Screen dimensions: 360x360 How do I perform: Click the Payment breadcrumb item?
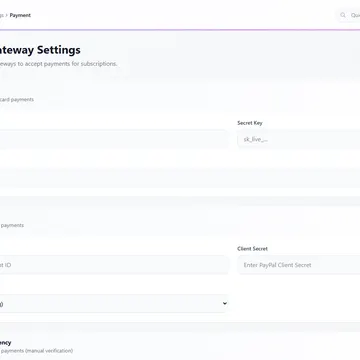(20, 15)
